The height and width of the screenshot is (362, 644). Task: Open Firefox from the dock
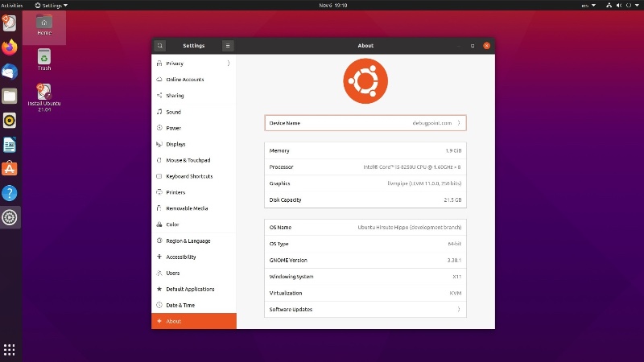pyautogui.click(x=10, y=47)
